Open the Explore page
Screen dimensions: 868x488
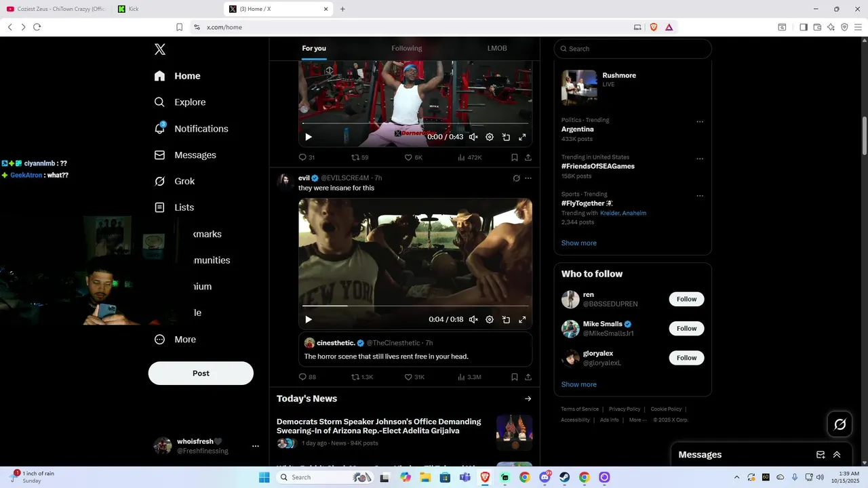click(x=180, y=102)
